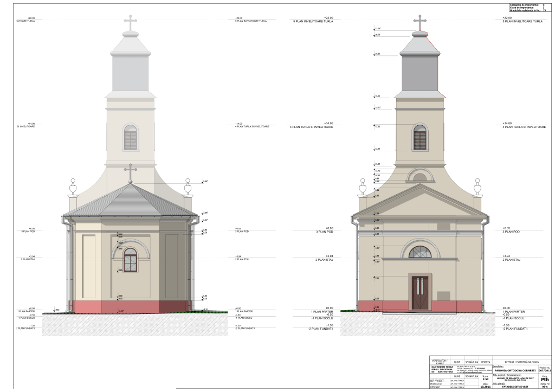This screenshot has width=555, height=392.
Task: Select the semicircular fanlight window above the entrance
Action: tap(419, 252)
